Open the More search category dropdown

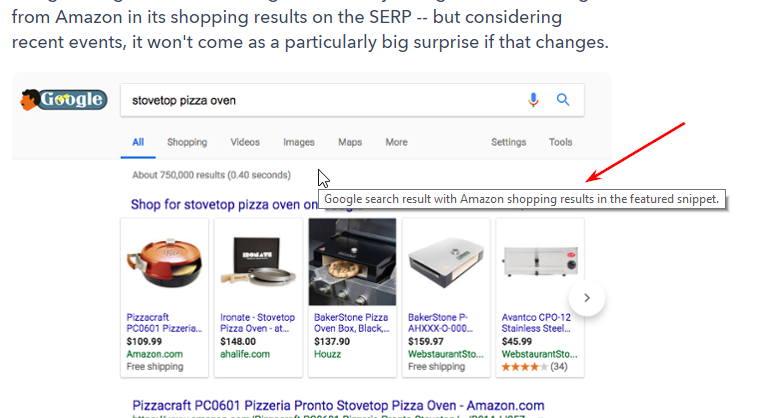[396, 142]
